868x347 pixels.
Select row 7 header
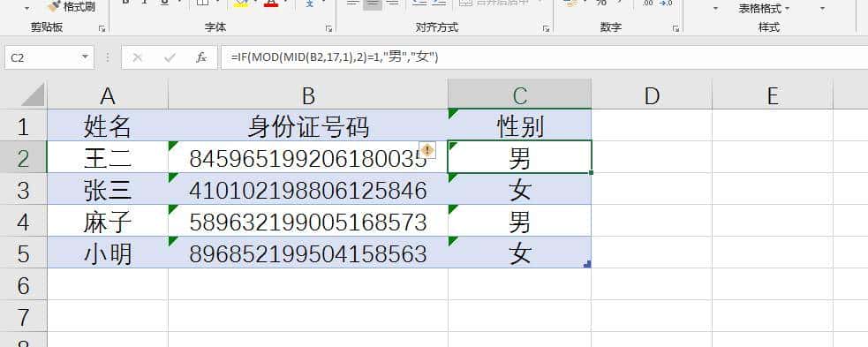point(23,317)
